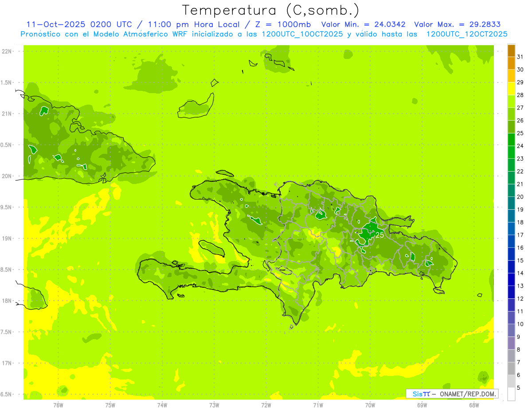Click the legend value "8"

pos(519,349)
